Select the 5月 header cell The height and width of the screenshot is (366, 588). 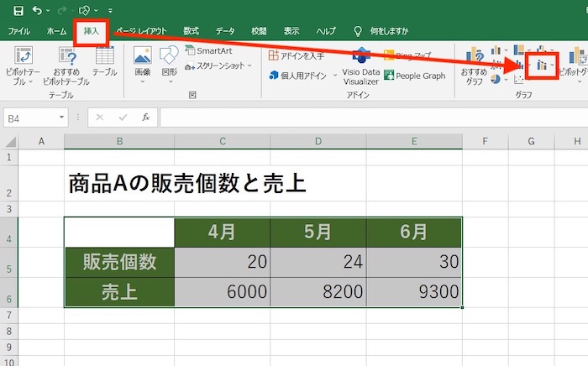click(318, 232)
